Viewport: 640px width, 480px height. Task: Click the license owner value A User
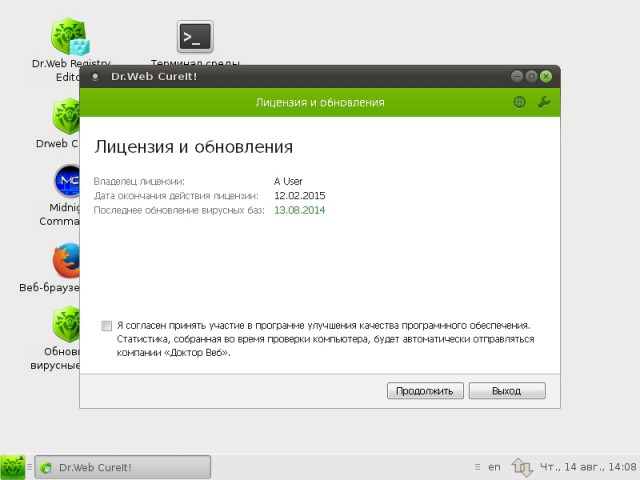pos(288,181)
